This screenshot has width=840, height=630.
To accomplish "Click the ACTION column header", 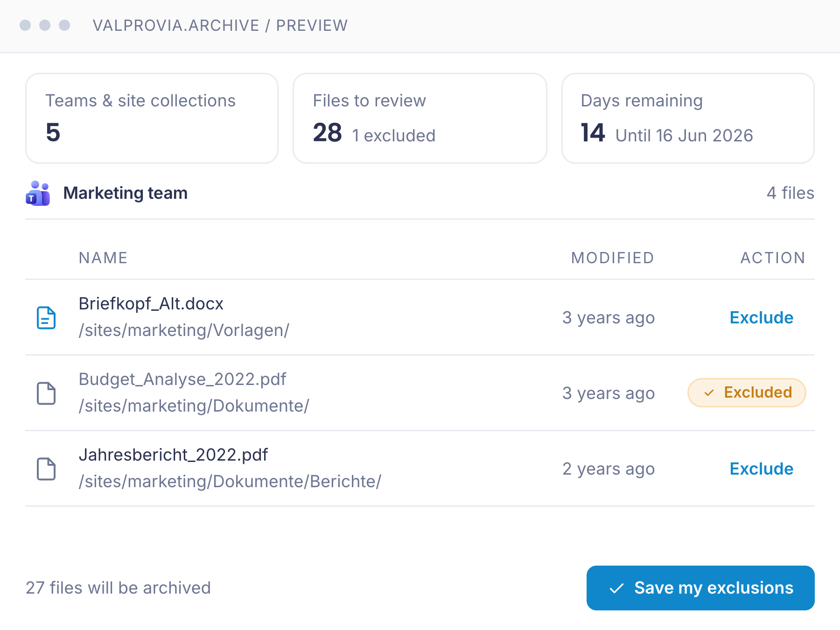I will click(x=773, y=258).
